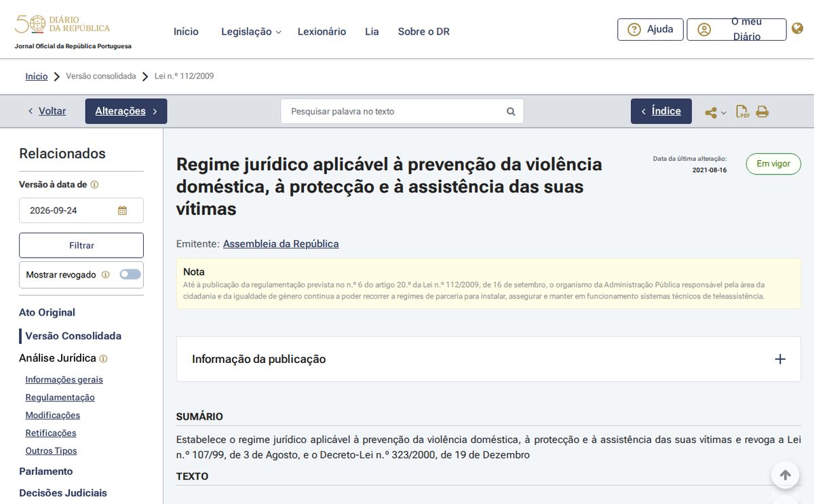Viewport: 814px width, 504px height.
Task: Click info icon beside Mostrar revogado
Action: click(105, 275)
